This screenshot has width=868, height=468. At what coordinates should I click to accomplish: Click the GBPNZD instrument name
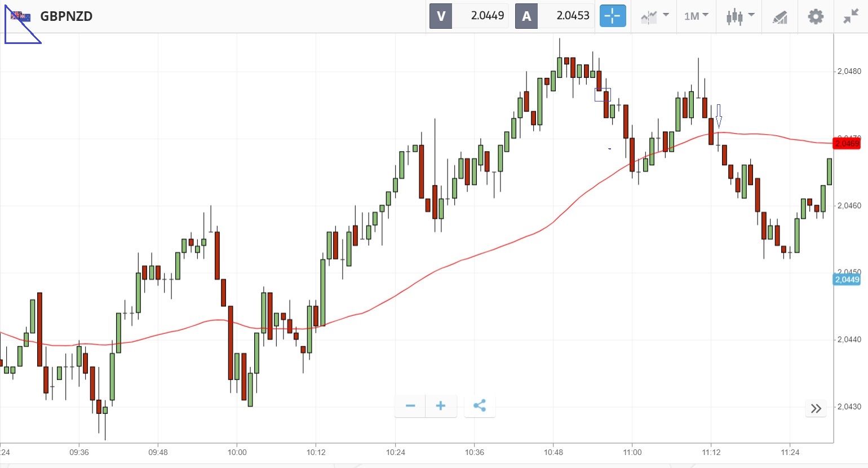tap(67, 16)
